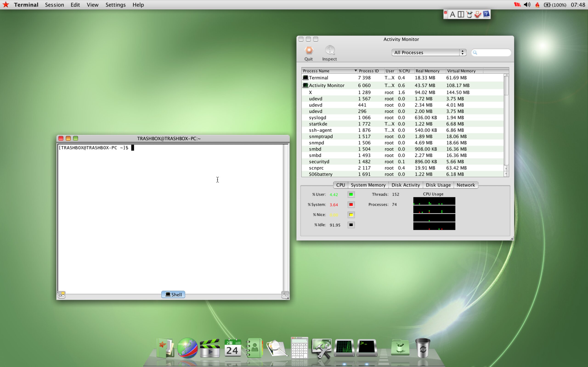Sort processes by % CPU column
The width and height of the screenshot is (588, 367).
(405, 71)
